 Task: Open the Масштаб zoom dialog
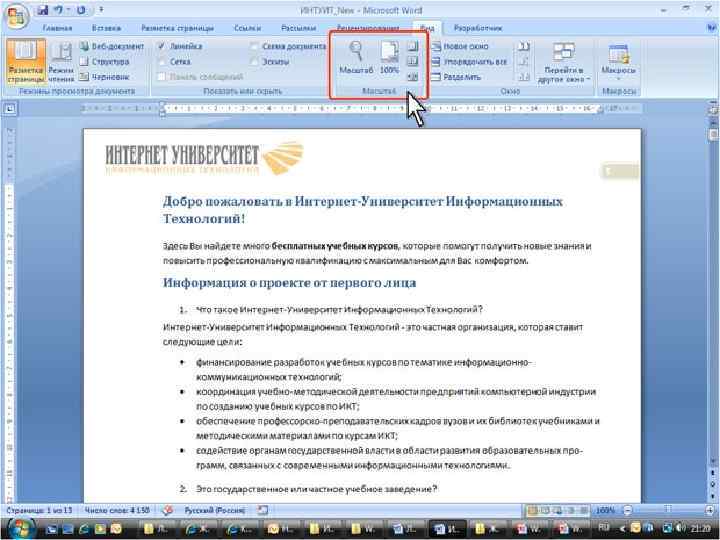356,58
